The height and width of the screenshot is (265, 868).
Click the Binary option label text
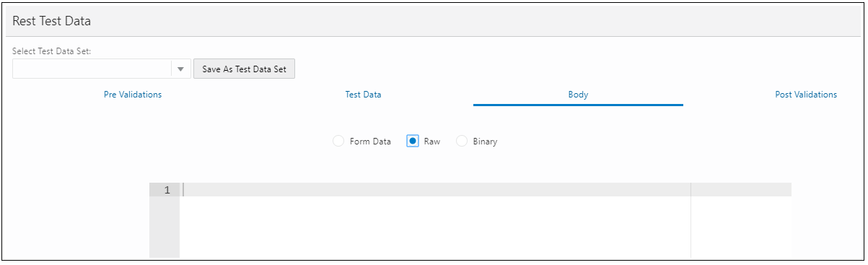[x=485, y=142]
